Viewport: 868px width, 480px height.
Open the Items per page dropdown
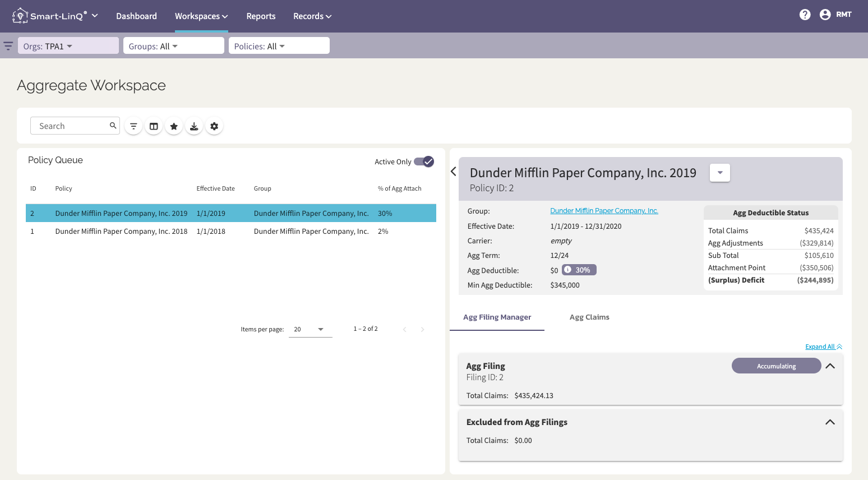[x=310, y=329]
